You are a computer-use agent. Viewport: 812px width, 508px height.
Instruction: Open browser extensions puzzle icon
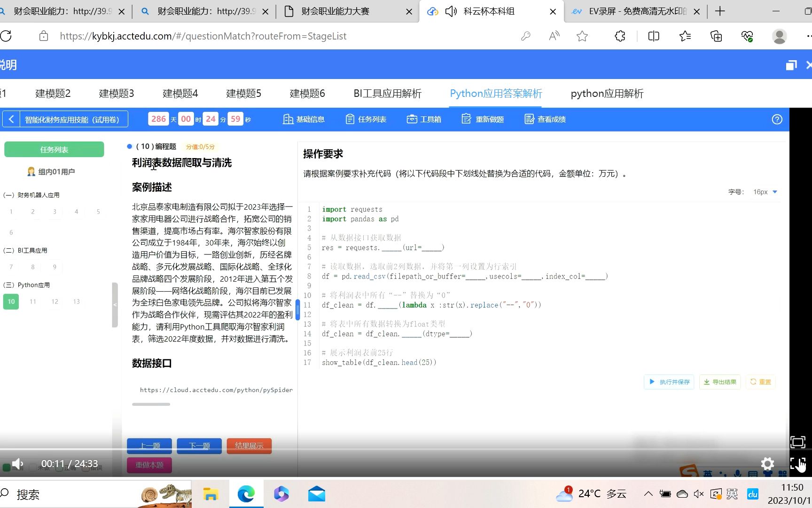620,36
